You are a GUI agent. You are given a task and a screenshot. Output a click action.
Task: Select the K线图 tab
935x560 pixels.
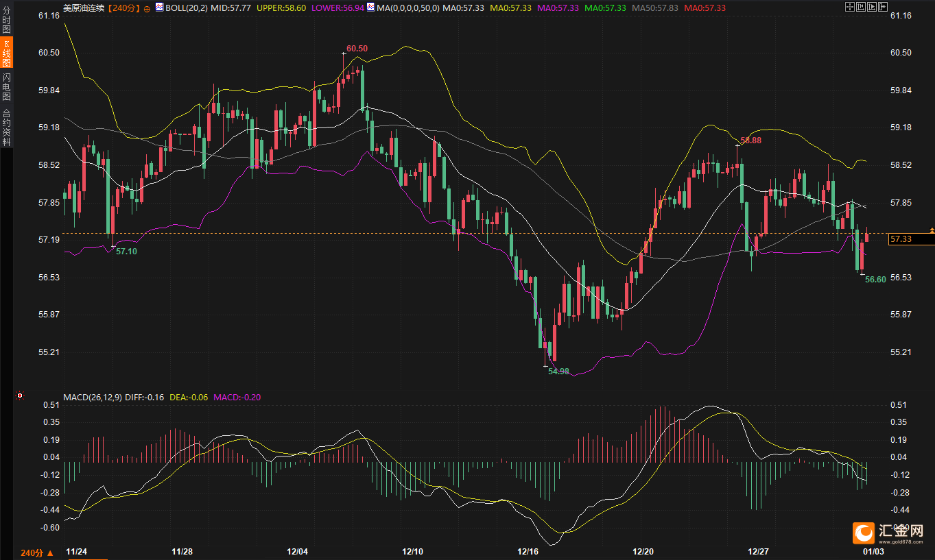click(x=7, y=53)
